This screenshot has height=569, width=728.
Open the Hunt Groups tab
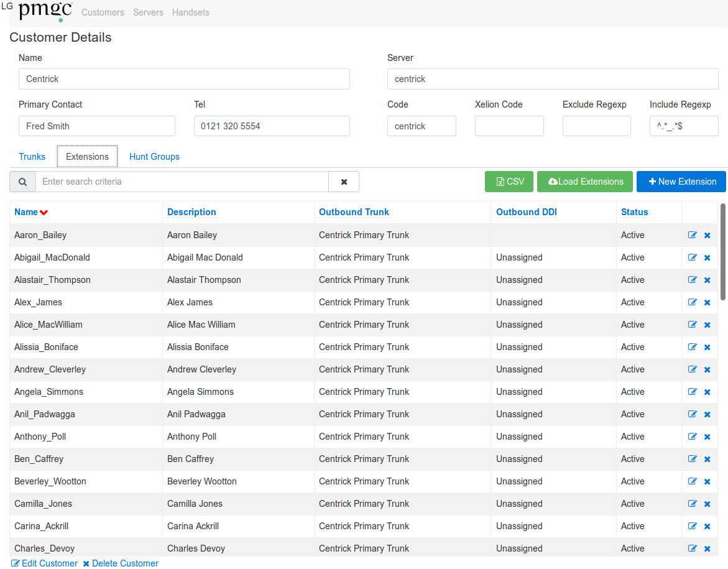tap(154, 157)
